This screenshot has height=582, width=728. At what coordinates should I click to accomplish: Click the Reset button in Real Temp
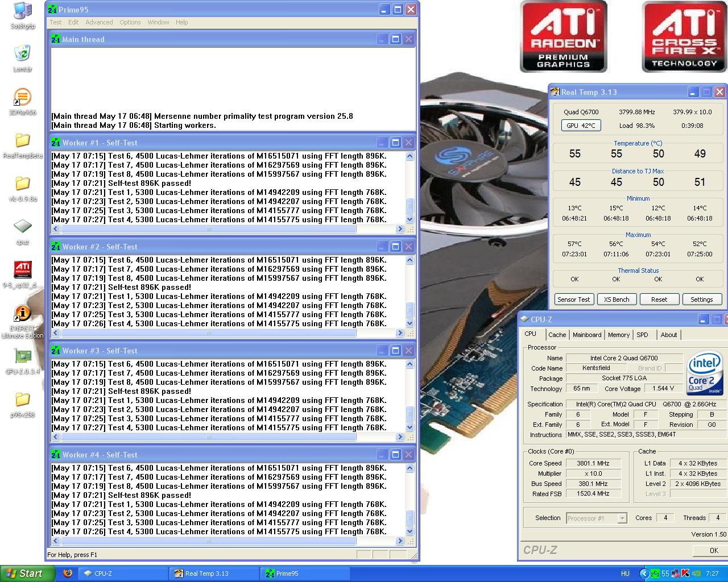pyautogui.click(x=659, y=300)
